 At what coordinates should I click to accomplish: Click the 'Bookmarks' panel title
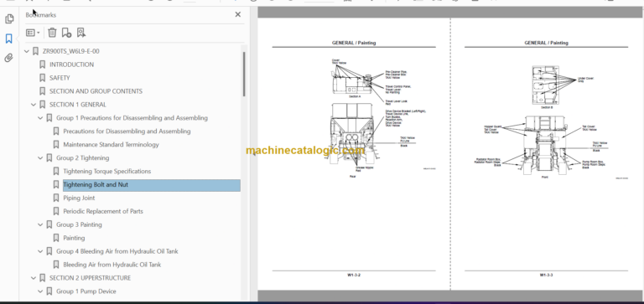click(40, 15)
